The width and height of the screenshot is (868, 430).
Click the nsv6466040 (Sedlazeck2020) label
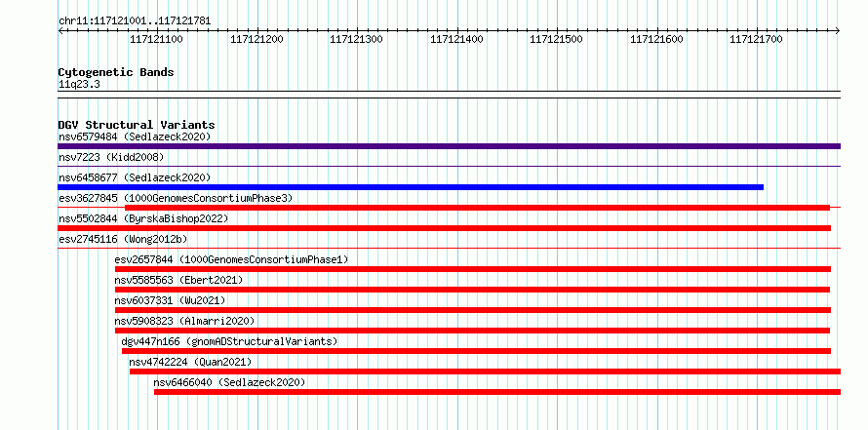(x=230, y=382)
